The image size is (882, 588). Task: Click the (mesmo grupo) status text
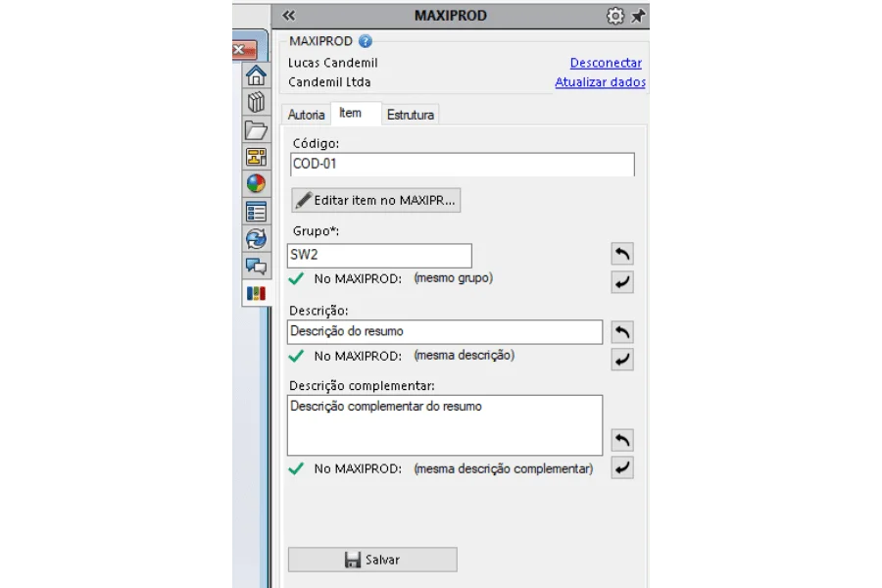(454, 278)
